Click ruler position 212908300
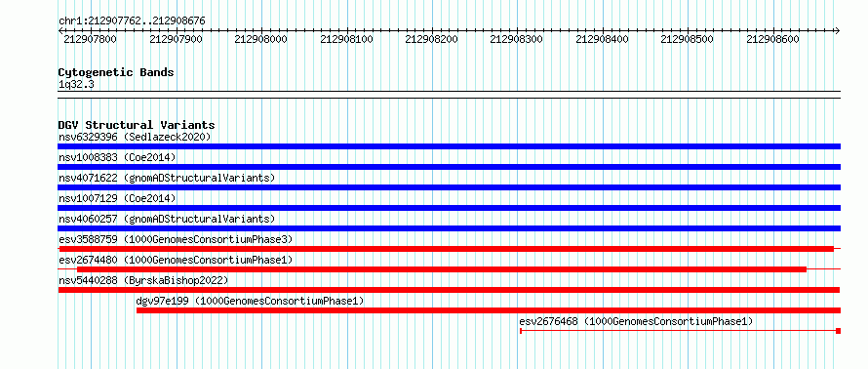 517,39
